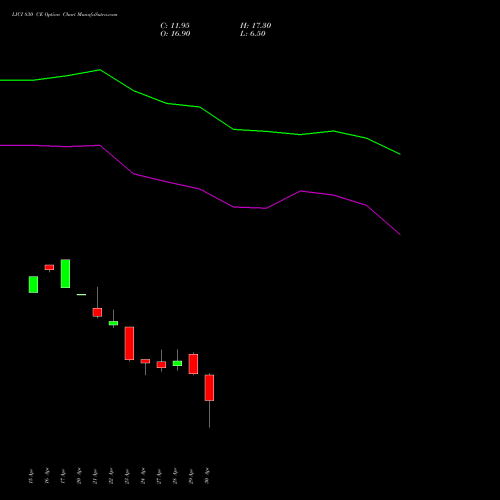Select the small green candle for 22 Apr
The image size is (500, 500).
tap(113, 323)
